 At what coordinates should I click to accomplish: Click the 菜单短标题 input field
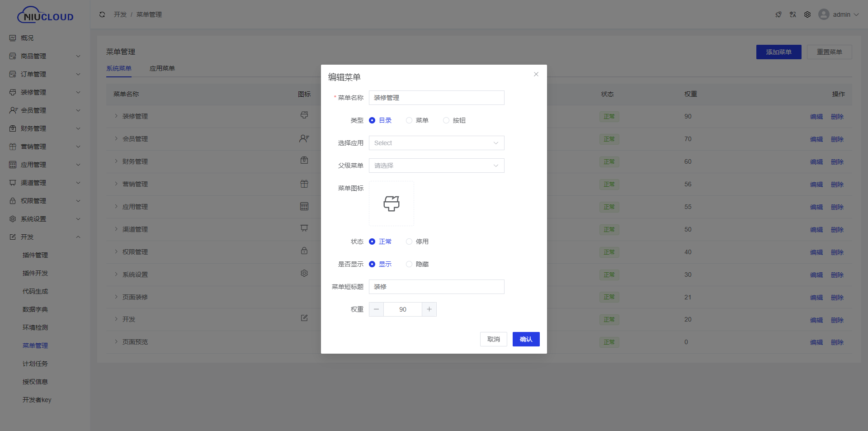[x=437, y=287]
